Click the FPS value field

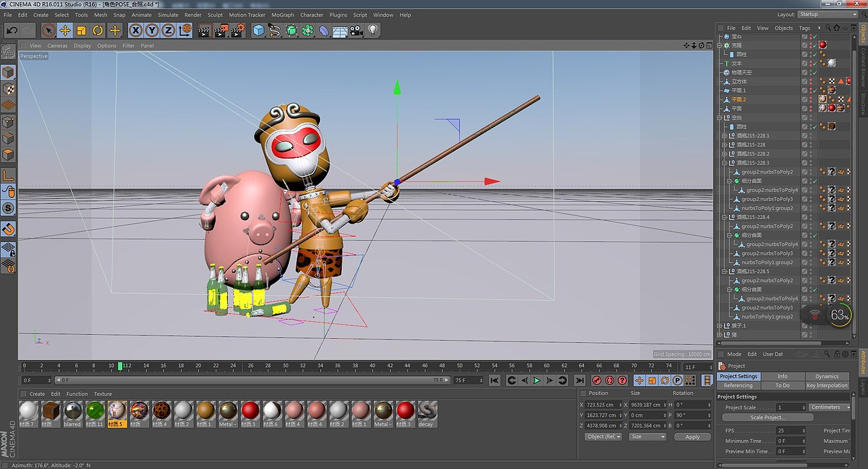click(791, 430)
